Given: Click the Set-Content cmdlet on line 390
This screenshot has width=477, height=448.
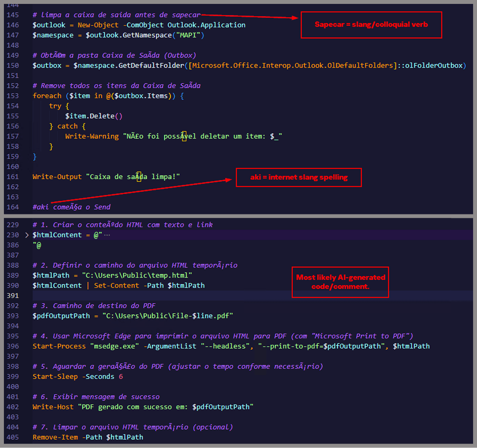Looking at the screenshot, I should 116,286.
